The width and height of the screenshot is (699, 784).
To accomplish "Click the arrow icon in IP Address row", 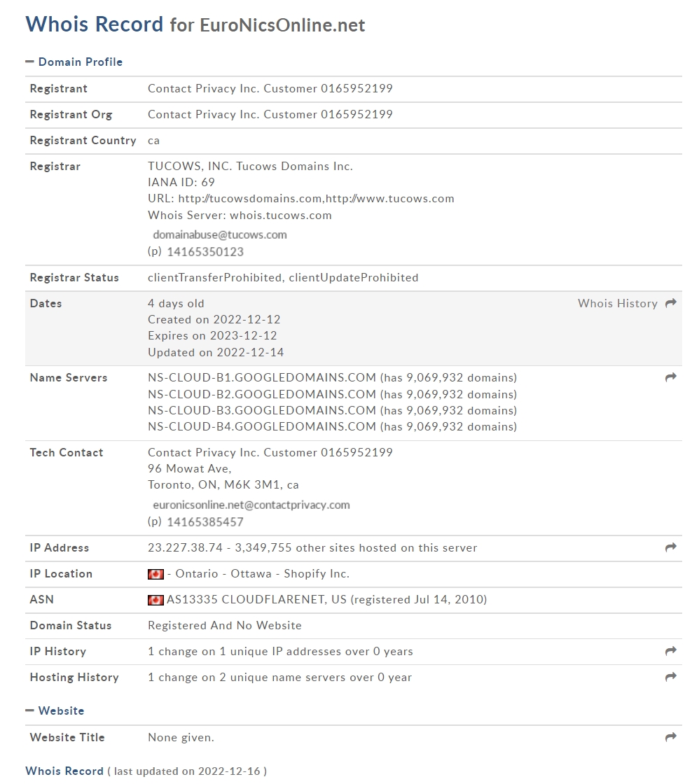I will point(670,547).
